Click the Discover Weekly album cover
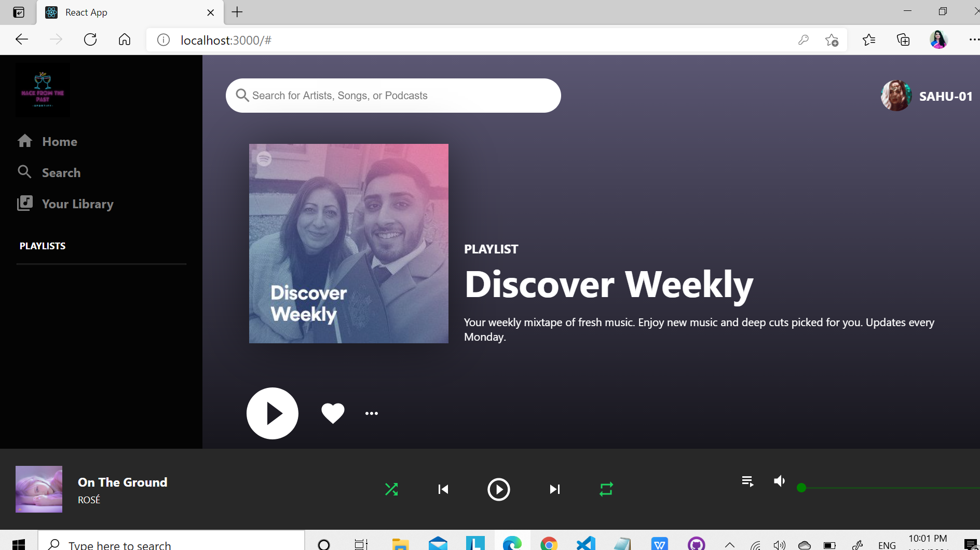Image resolution: width=980 pixels, height=550 pixels. point(349,244)
